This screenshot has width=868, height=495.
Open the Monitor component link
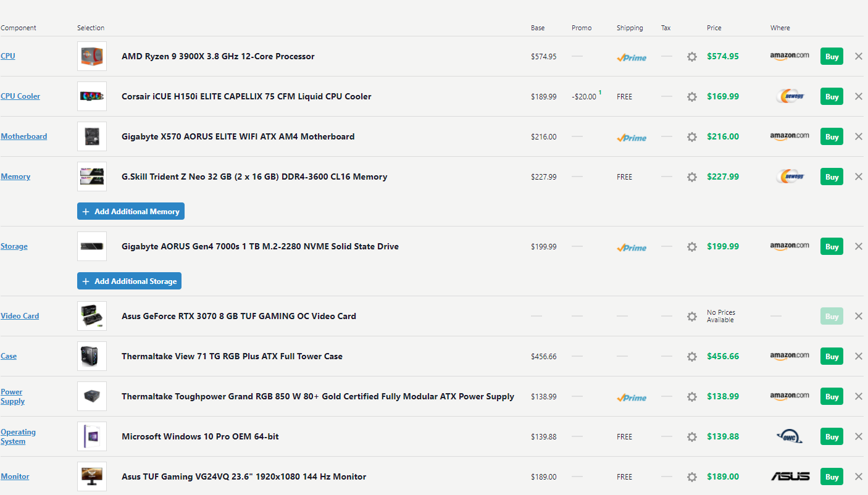pyautogui.click(x=15, y=476)
